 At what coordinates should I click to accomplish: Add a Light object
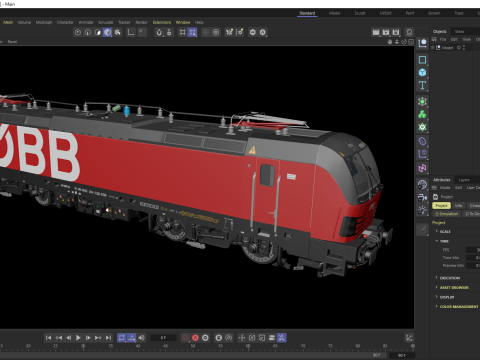(422, 210)
